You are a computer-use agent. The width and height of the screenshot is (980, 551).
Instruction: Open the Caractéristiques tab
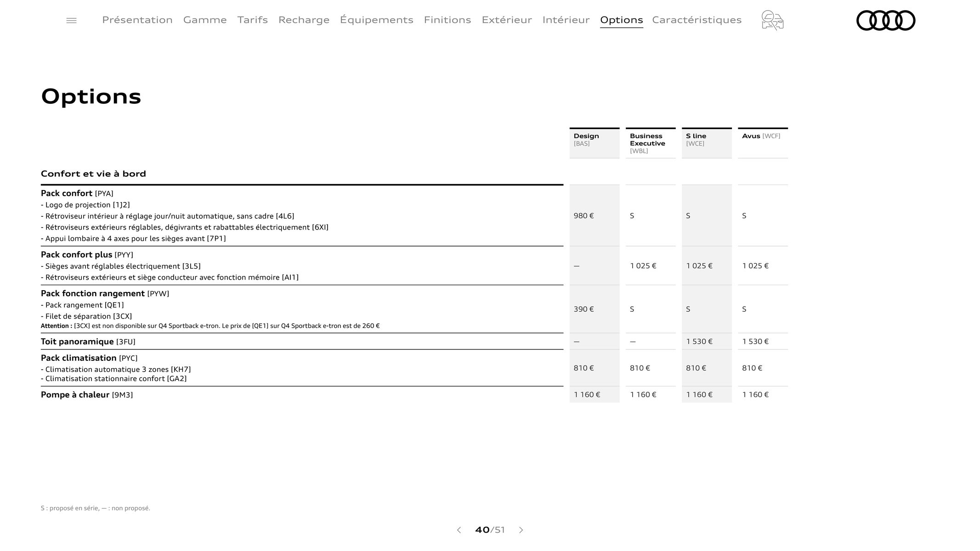pos(697,20)
